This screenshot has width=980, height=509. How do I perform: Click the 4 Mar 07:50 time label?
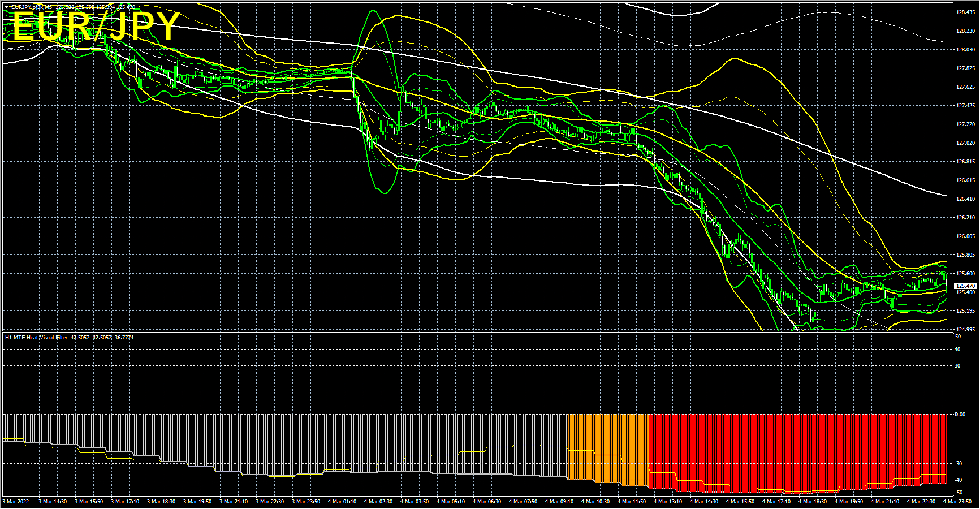(x=523, y=502)
